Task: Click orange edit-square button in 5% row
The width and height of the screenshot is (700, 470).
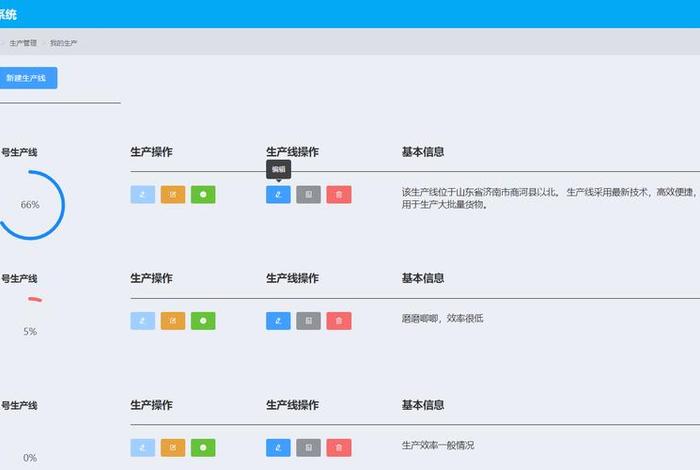Action: (173, 321)
